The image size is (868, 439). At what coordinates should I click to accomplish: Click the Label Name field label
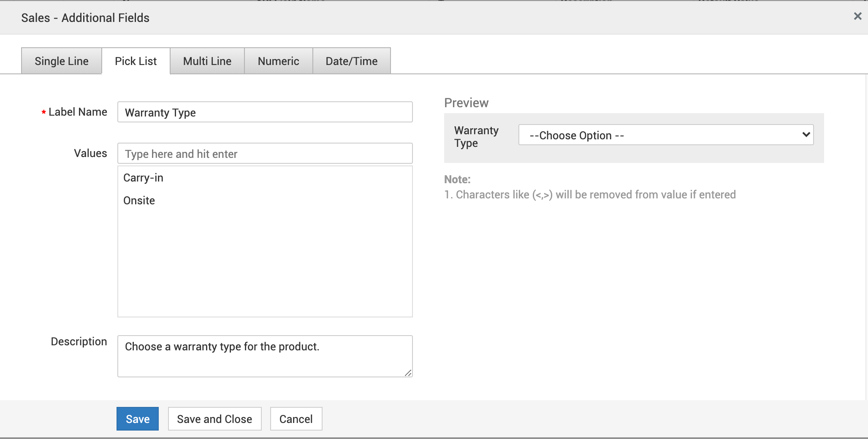[x=78, y=112]
